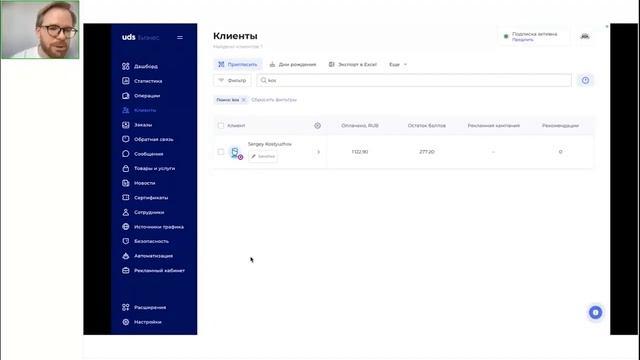Viewport: 640px width, 360px height.
Task: Click the 1122.90 paid amount cell
Action: (360, 152)
